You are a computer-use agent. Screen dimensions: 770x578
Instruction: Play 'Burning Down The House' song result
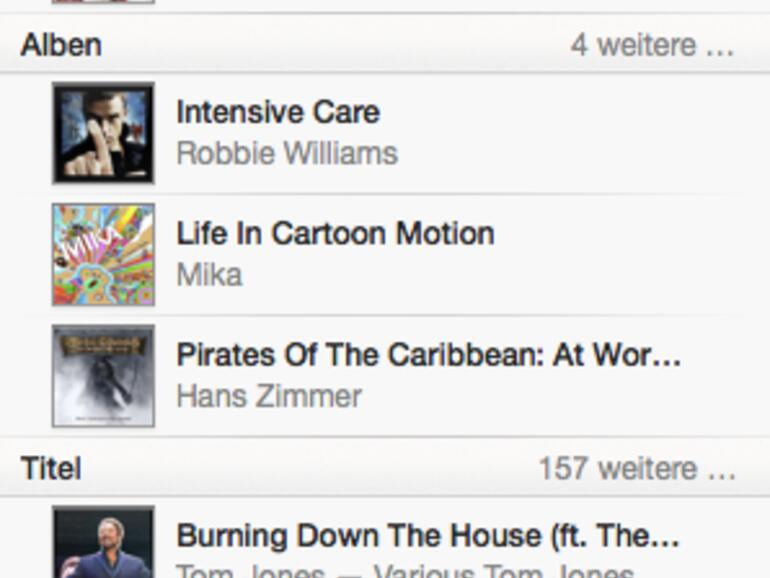pyautogui.click(x=428, y=535)
